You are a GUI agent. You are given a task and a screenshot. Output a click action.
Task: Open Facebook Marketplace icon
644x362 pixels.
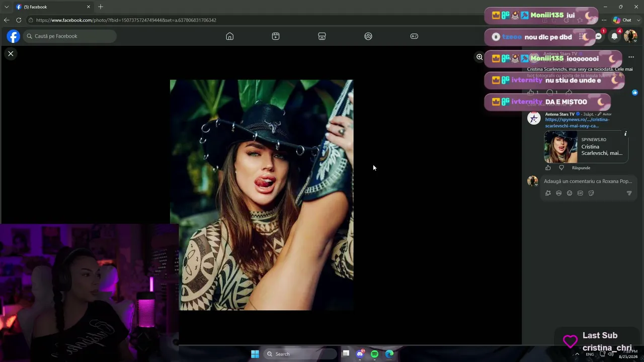pyautogui.click(x=322, y=36)
